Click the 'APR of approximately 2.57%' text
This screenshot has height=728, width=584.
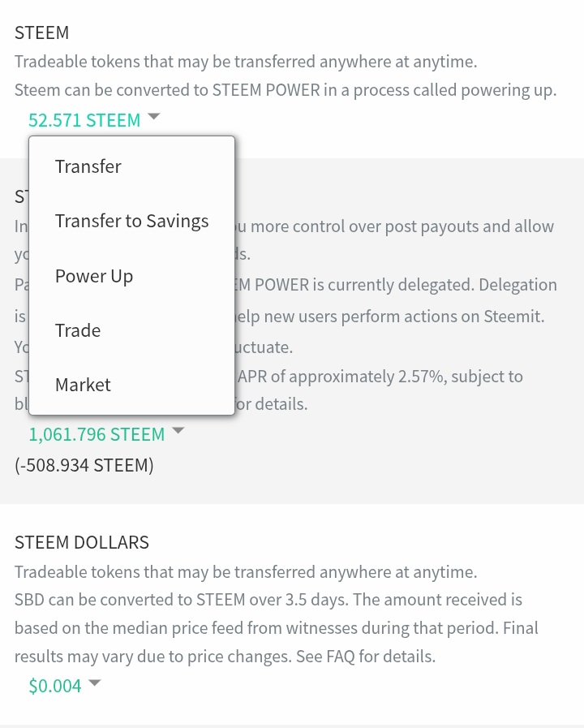pos(341,376)
